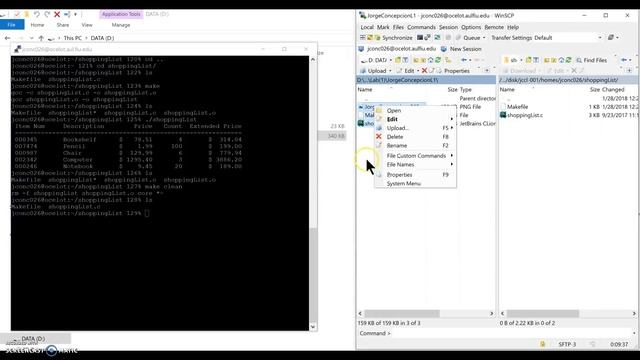Choose Open in the context menu
Screen dimensions: 640x360
415,111
